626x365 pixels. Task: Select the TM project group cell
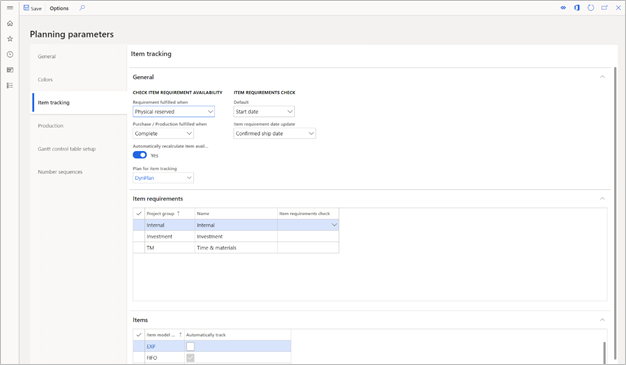point(170,248)
